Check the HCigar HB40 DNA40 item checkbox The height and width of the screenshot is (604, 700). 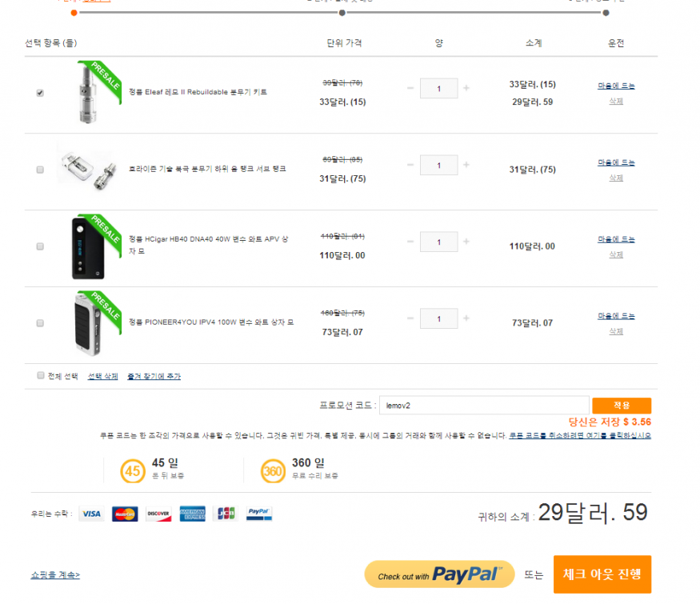pos(40,246)
